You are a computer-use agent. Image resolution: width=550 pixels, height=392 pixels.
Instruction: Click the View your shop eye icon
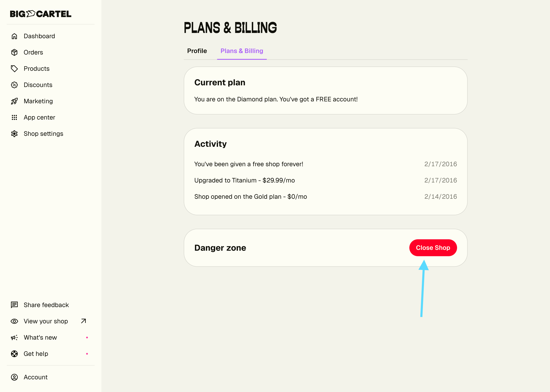15,321
